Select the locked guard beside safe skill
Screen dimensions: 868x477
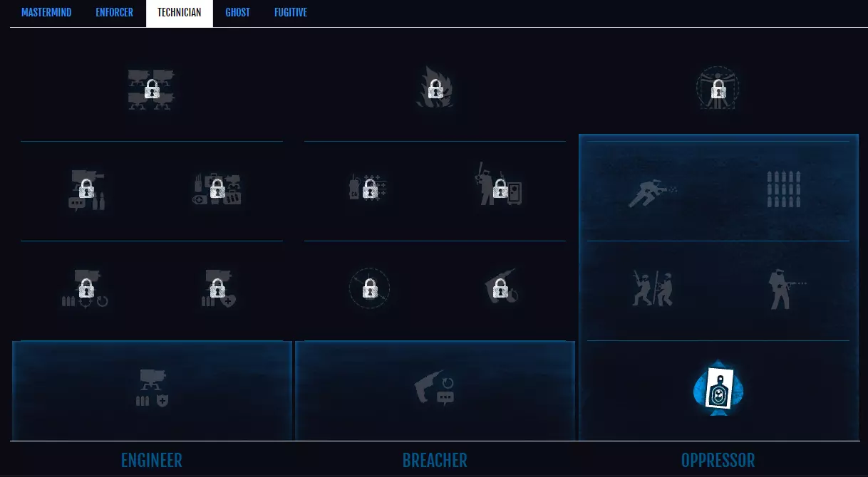[x=499, y=187]
